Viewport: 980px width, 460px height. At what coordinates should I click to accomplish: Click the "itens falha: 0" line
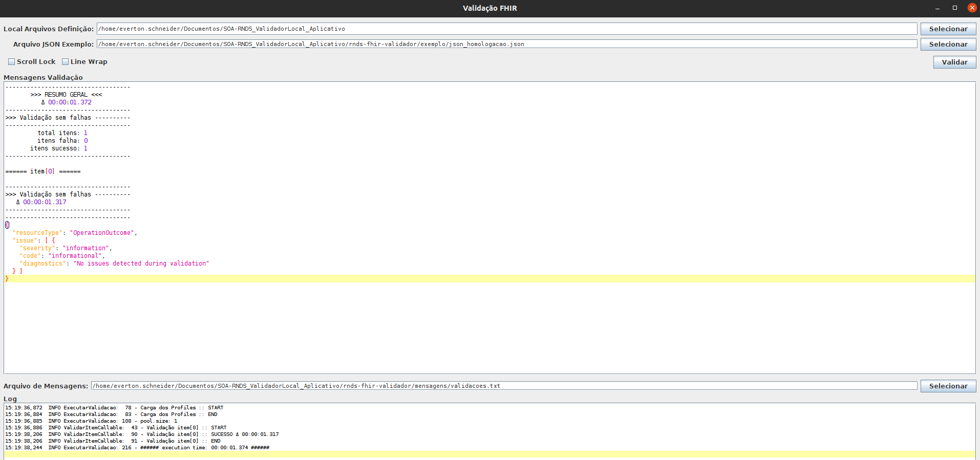coord(62,141)
